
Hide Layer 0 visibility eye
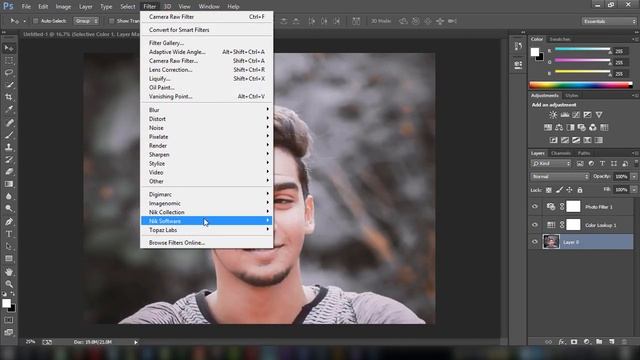point(535,242)
